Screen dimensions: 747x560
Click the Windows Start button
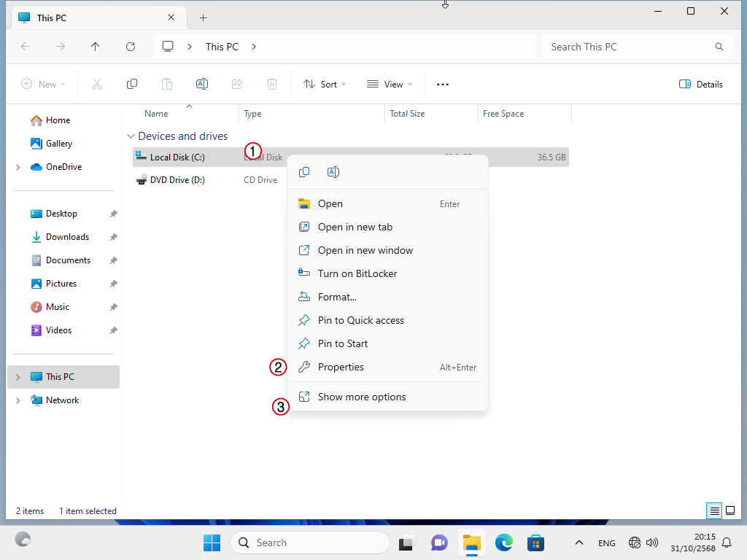[x=212, y=542]
